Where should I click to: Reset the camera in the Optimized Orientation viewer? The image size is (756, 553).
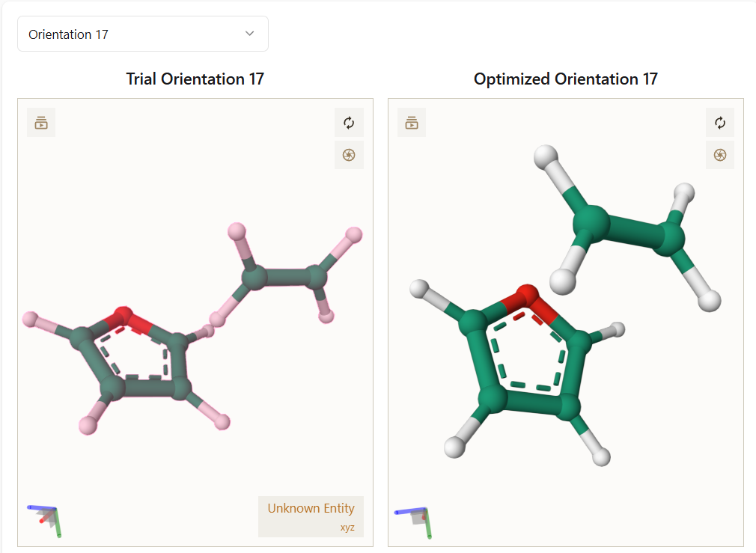tap(719, 123)
